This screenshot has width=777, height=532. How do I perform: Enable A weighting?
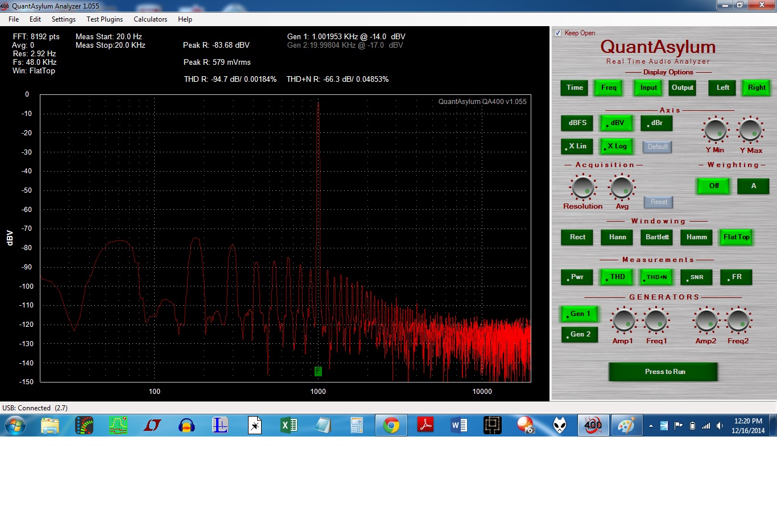(754, 186)
